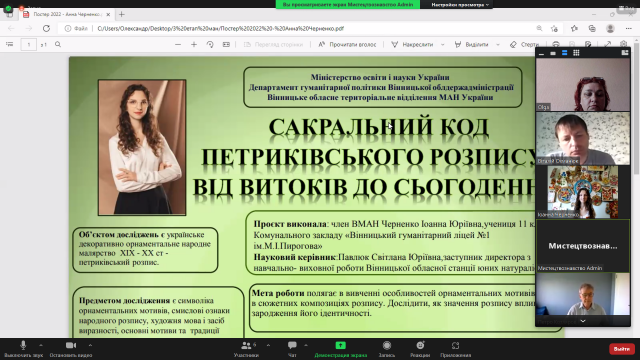640x360 pixels.
Task: Open the browser Settings and more menu
Action: pyautogui.click(x=629, y=29)
